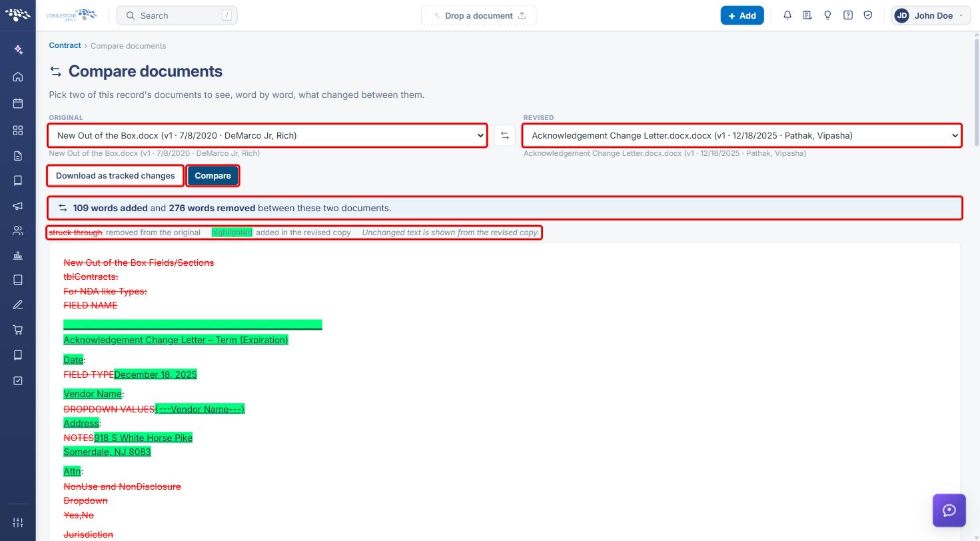Click 'Unchanged text is shown from the revised copy'
Screen dimensions: 980x541
coord(450,233)
